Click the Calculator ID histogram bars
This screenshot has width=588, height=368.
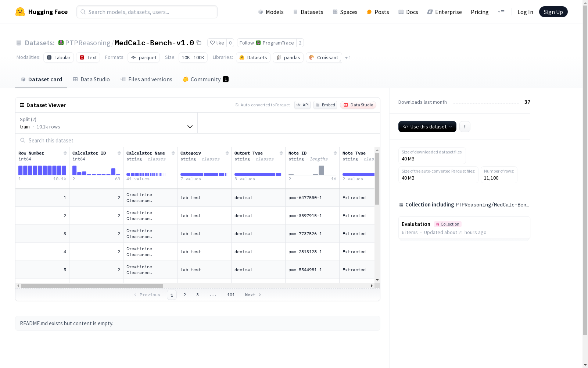pos(96,170)
